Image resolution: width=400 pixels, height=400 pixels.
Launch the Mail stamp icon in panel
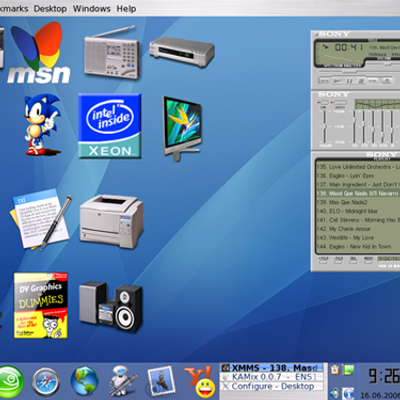161,380
